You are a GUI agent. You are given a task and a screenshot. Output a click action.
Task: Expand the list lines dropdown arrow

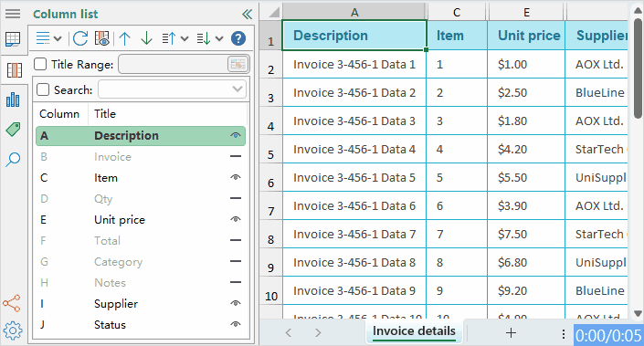pos(58,38)
